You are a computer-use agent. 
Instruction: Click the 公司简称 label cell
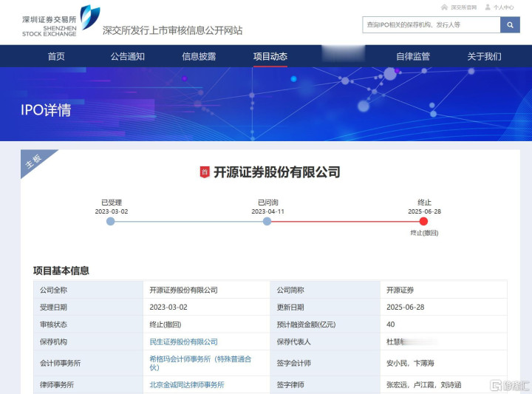tap(325, 290)
